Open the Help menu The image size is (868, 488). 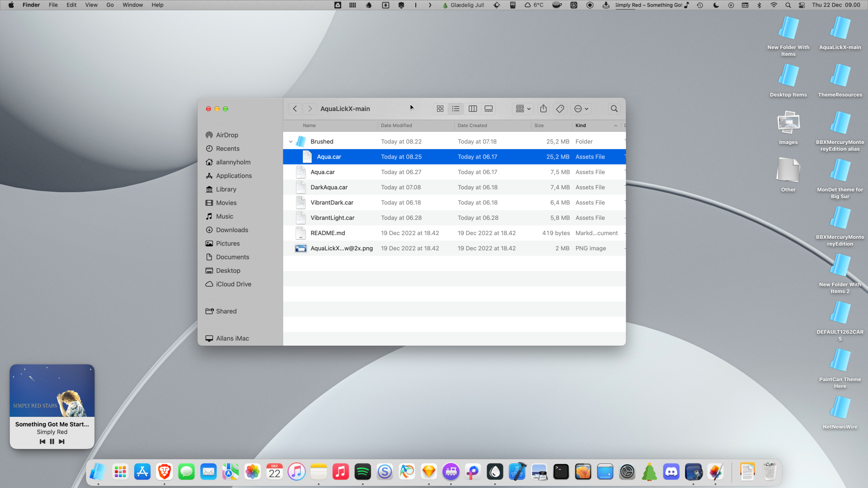coord(158,5)
